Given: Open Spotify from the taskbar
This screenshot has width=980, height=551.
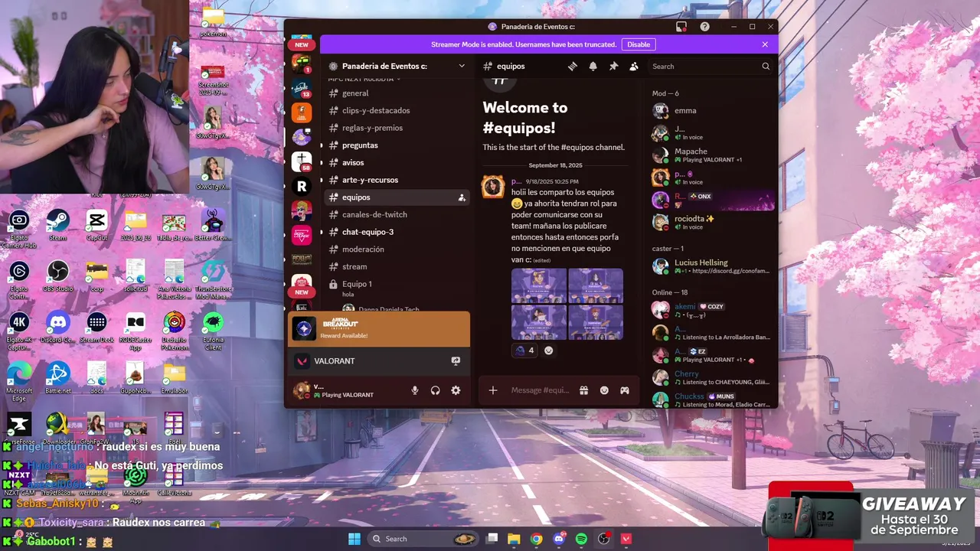Looking at the screenshot, I should tap(581, 539).
